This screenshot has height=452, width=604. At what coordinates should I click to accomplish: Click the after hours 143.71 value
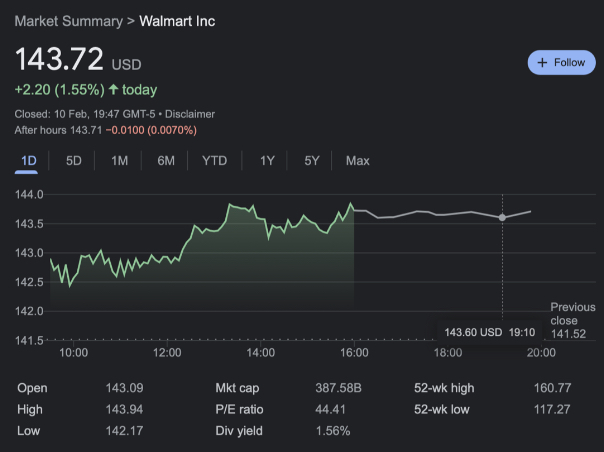tap(86, 130)
